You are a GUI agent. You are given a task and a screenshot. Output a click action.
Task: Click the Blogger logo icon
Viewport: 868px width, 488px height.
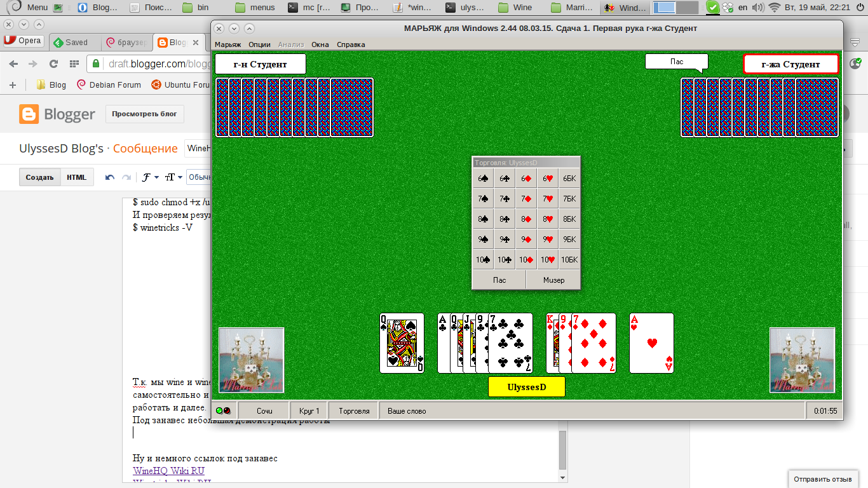click(29, 114)
